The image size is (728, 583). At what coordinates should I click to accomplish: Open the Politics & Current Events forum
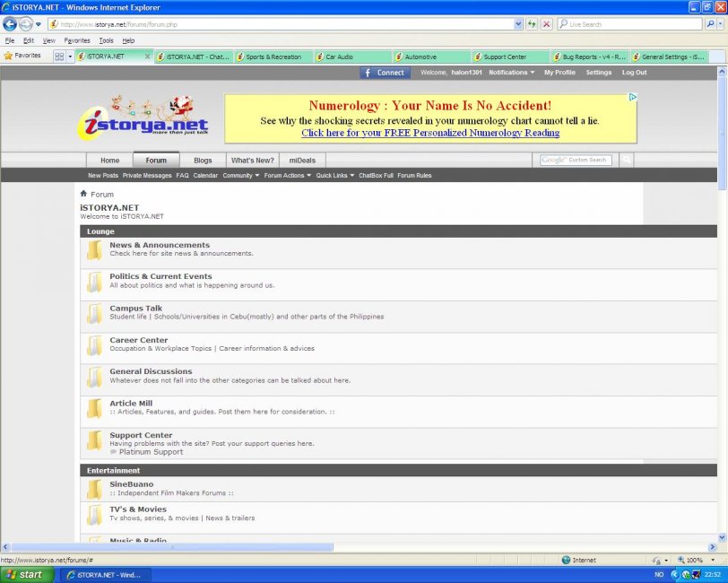click(x=160, y=276)
